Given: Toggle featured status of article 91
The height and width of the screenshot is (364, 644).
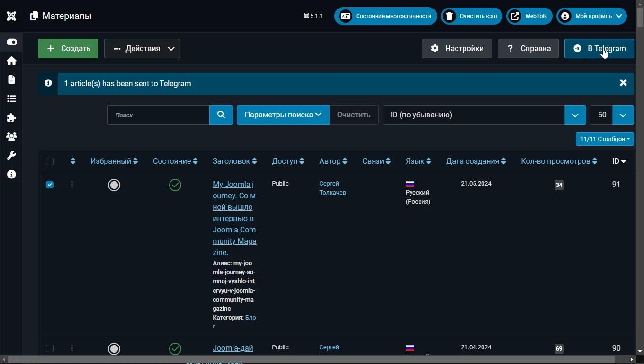Looking at the screenshot, I should pyautogui.click(x=114, y=185).
